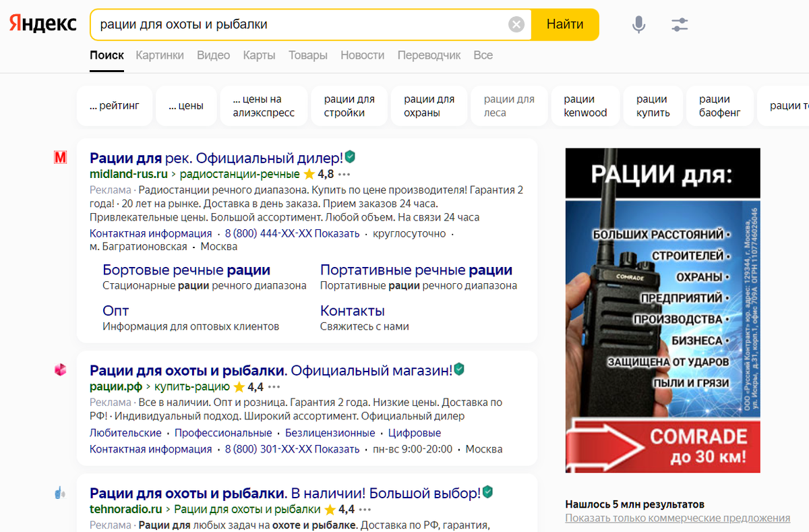Open the Переводчик tab
The height and width of the screenshot is (532, 809).
tap(429, 55)
